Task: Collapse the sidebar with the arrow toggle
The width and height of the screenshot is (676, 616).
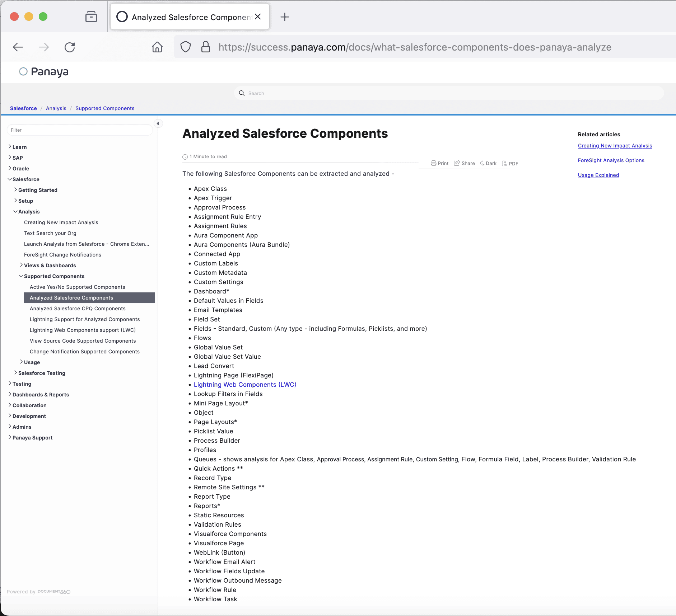Action: pyautogui.click(x=158, y=123)
